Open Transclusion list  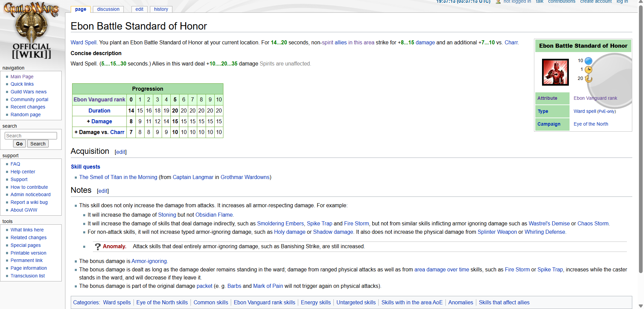[x=28, y=276]
